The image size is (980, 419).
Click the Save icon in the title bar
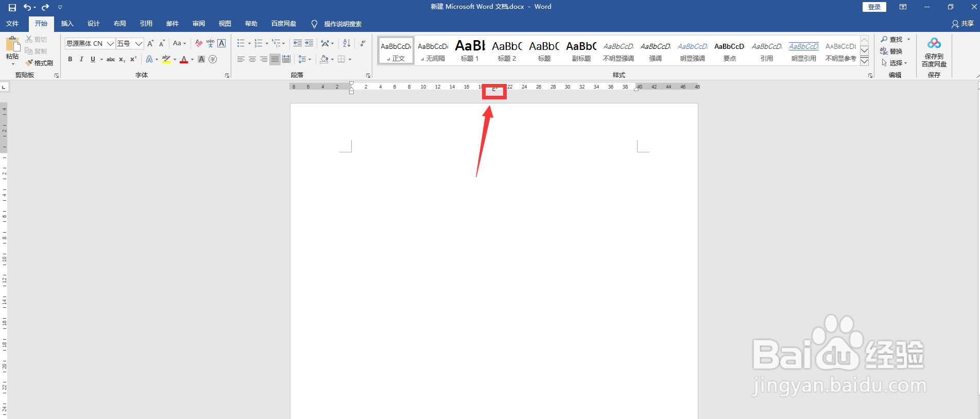click(12, 7)
